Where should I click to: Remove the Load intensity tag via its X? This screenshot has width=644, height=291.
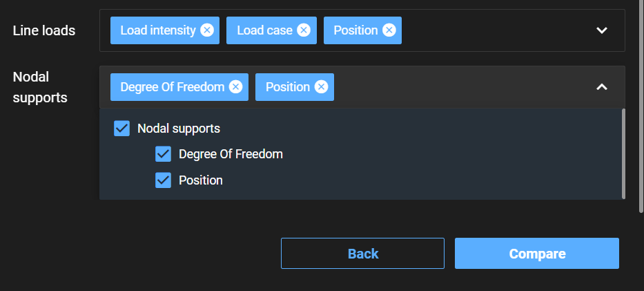[207, 30]
